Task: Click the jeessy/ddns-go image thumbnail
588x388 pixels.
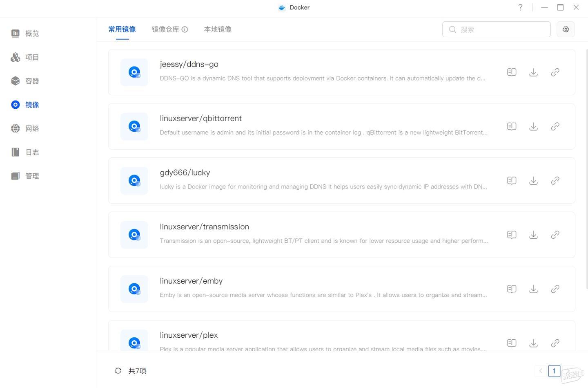Action: [x=134, y=72]
